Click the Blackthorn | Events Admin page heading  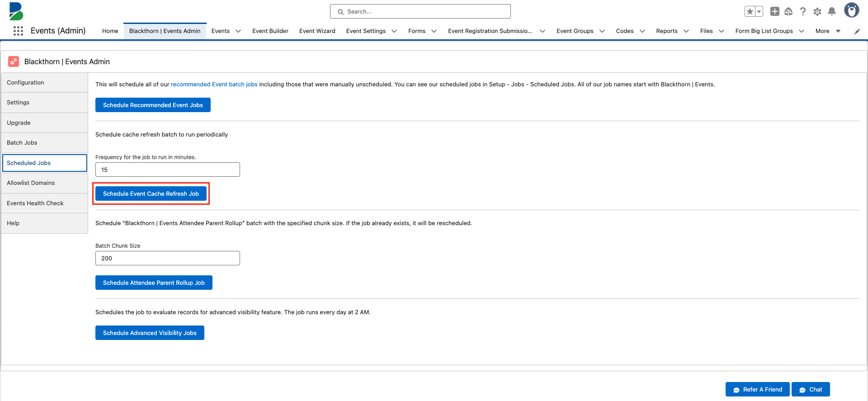point(67,61)
